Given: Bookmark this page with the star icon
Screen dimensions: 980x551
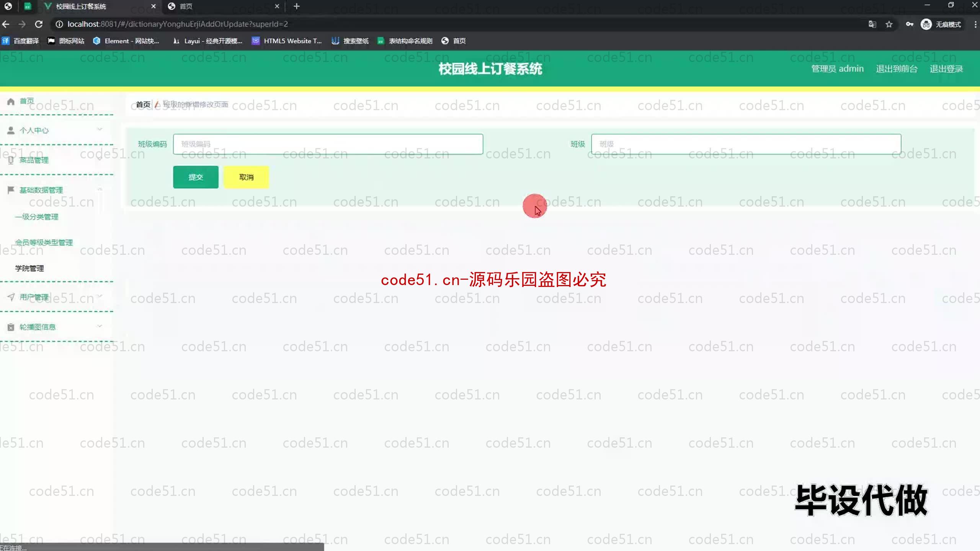Looking at the screenshot, I should (x=889, y=24).
